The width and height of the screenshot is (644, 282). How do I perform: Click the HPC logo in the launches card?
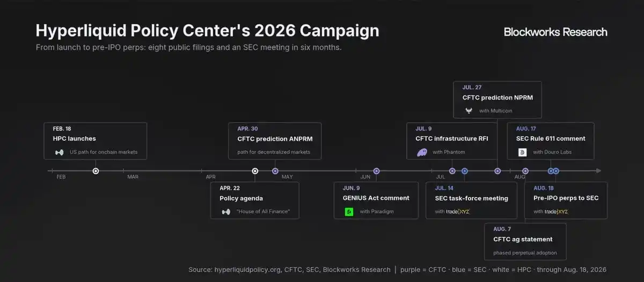pyautogui.click(x=59, y=152)
